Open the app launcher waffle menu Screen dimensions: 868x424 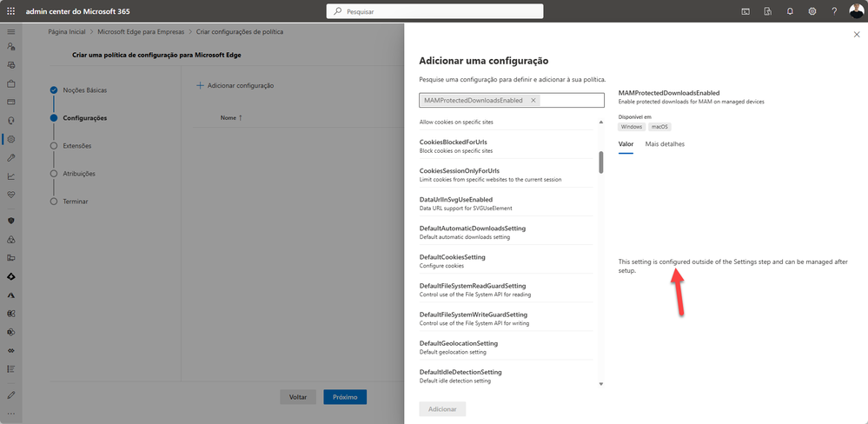point(11,11)
